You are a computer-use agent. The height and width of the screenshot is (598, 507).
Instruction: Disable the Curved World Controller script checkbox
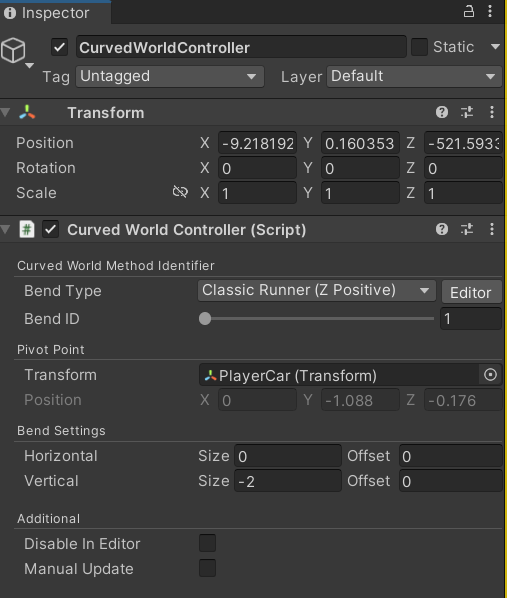(x=50, y=230)
